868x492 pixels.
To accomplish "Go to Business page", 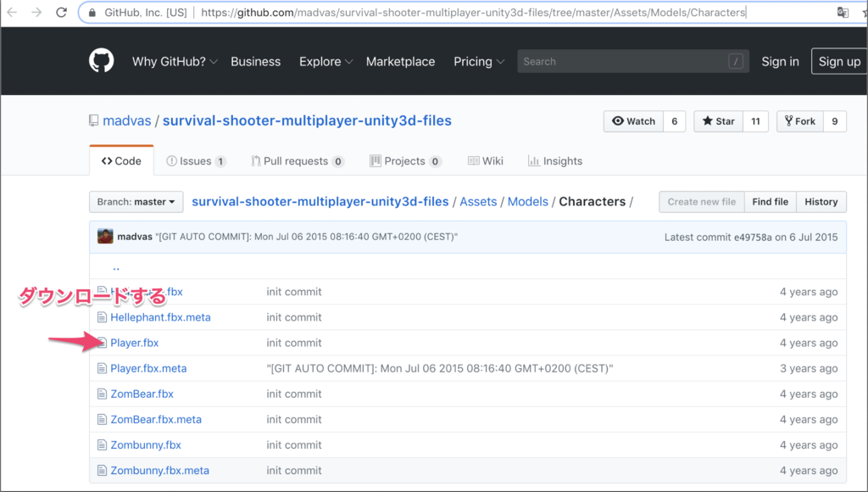I will [256, 61].
